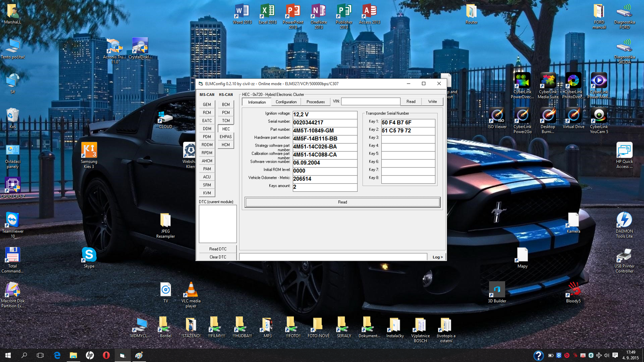Click the VIN input field
This screenshot has width=644, height=362.
370,101
